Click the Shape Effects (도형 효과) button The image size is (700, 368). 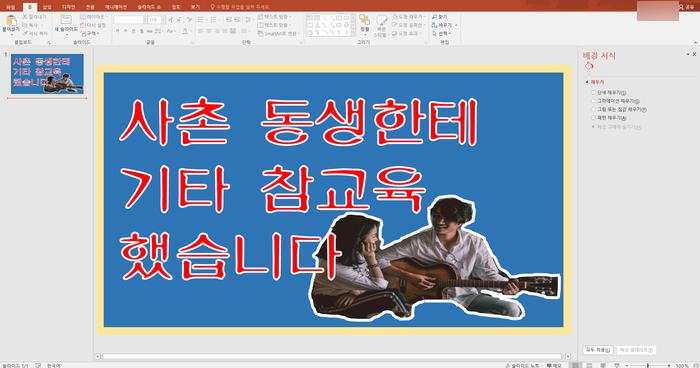406,33
